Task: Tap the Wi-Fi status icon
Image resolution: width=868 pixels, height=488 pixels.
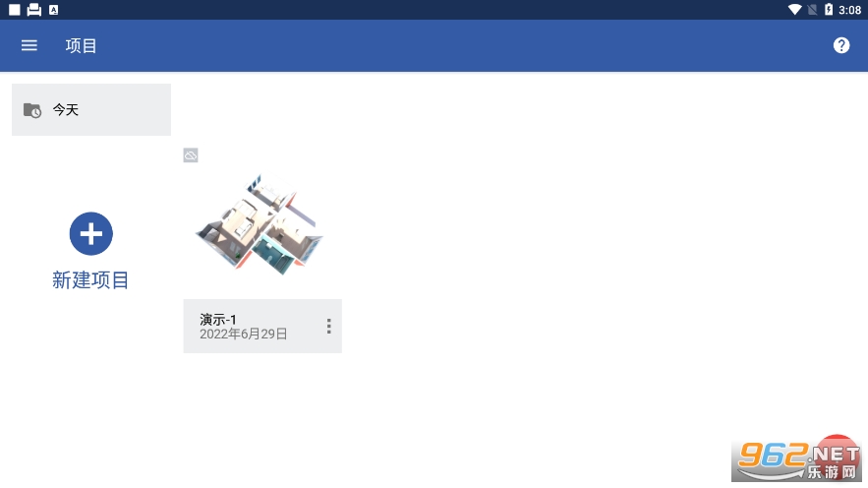Action: 794,10
